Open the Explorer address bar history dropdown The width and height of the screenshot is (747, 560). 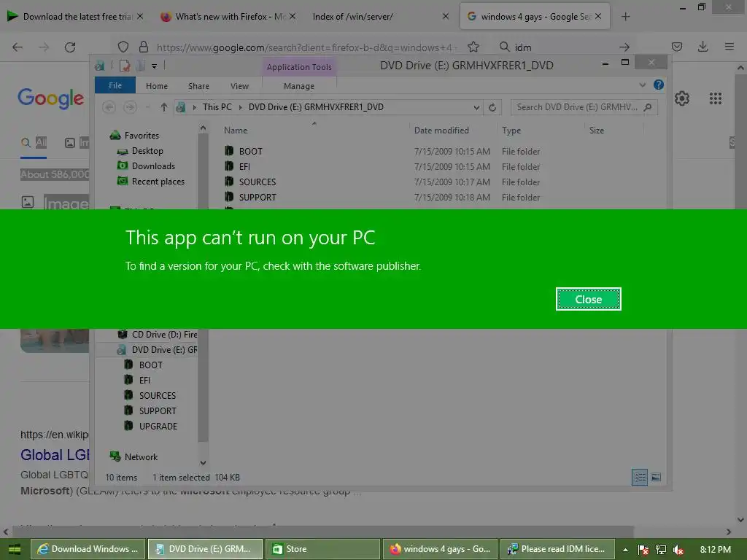(476, 108)
